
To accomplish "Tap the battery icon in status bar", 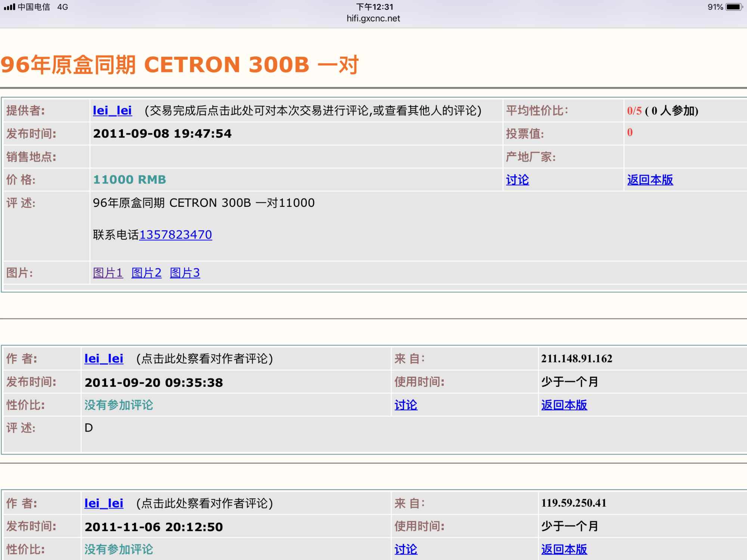I will 734,7.
